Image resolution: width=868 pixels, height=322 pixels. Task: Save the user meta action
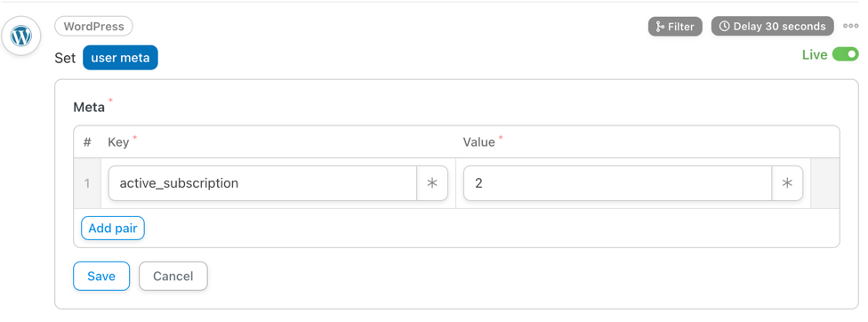click(101, 276)
